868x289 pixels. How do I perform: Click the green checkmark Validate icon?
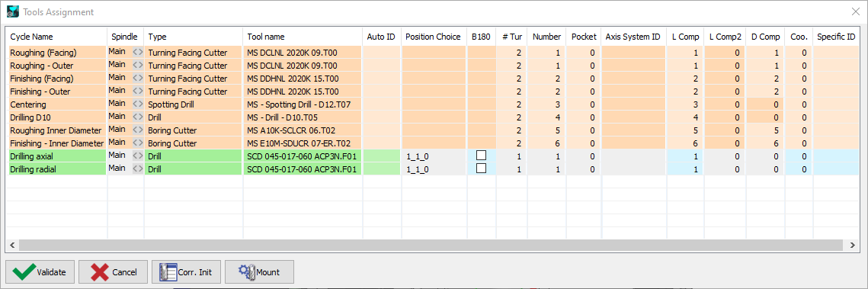pyautogui.click(x=23, y=271)
